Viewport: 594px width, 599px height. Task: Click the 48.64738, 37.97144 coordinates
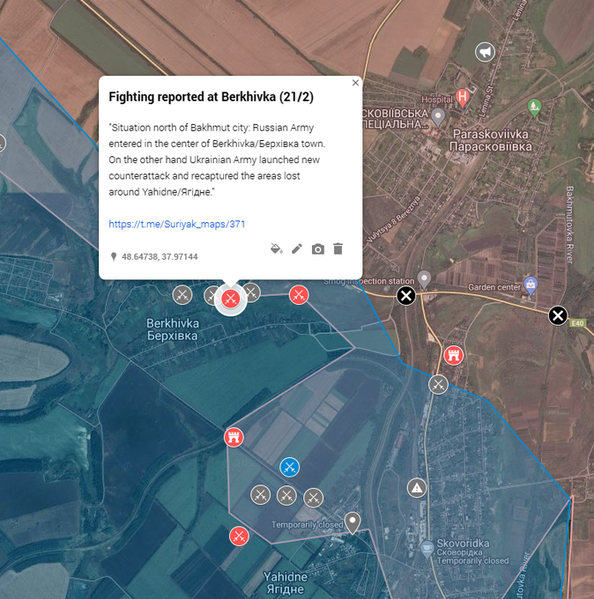pyautogui.click(x=160, y=257)
